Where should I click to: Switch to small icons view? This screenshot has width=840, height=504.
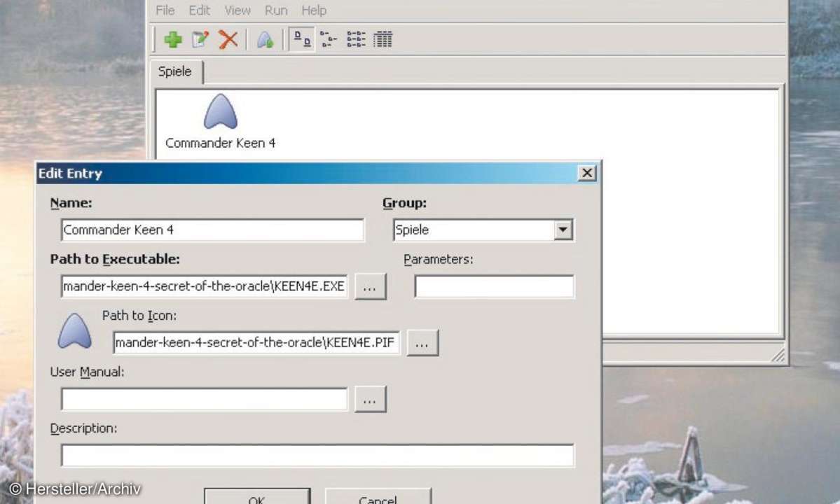(x=329, y=40)
